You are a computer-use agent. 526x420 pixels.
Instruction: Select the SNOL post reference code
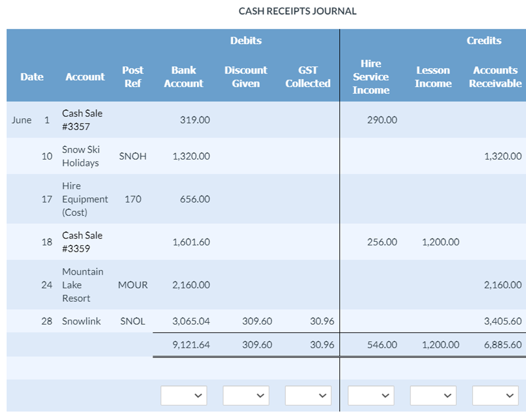tap(133, 321)
